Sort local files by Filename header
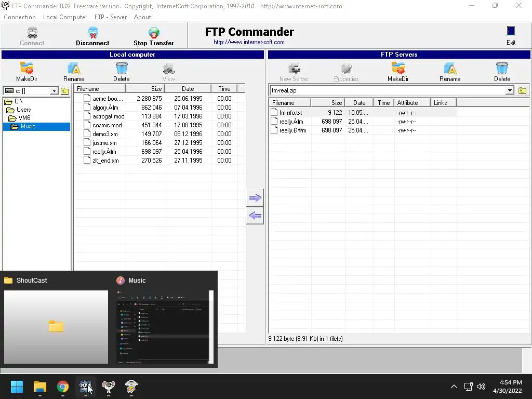532x399 pixels. [100, 88]
